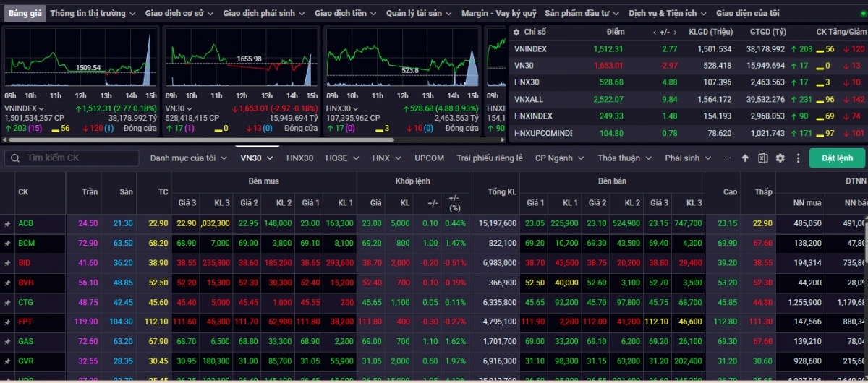Pin the CTG stock row
This screenshot has width=868, height=383.
pos(7,303)
